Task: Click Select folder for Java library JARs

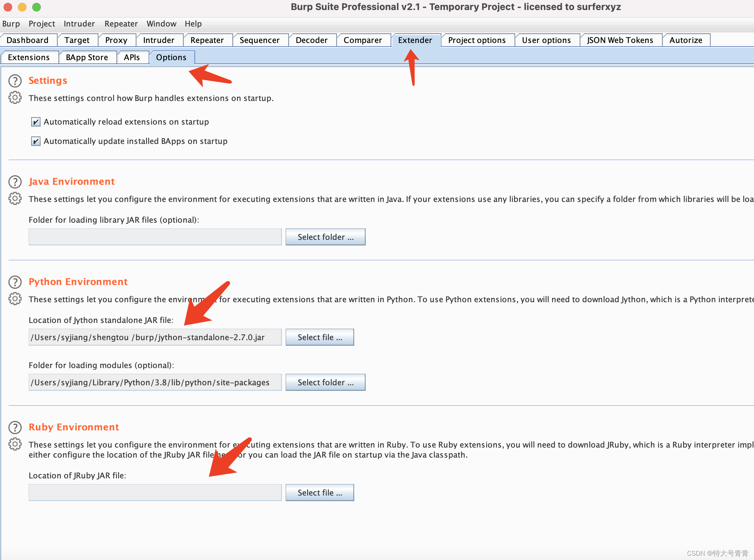Action: coord(325,237)
